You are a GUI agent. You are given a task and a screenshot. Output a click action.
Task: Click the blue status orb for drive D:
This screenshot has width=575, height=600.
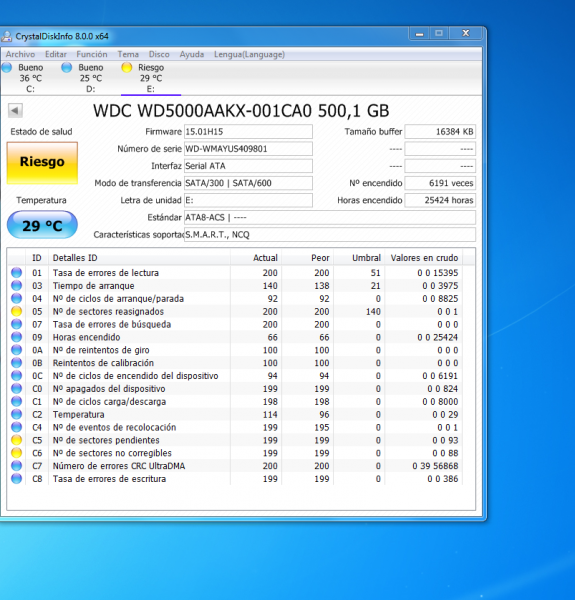[x=67, y=68]
